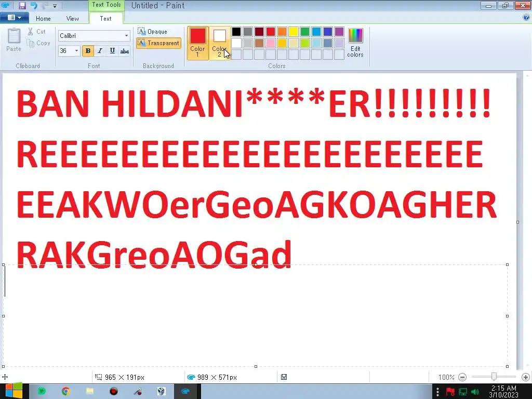Click the 100% zoom level text

pyautogui.click(x=446, y=377)
